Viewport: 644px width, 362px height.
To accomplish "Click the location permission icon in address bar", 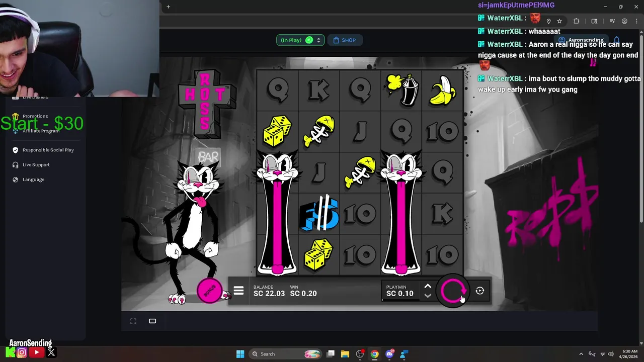I will point(548,21).
